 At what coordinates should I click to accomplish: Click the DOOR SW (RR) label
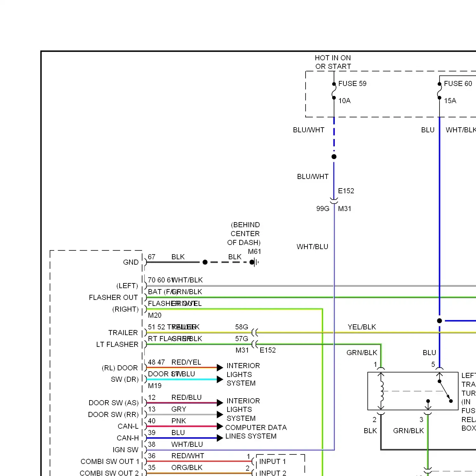pos(113,414)
